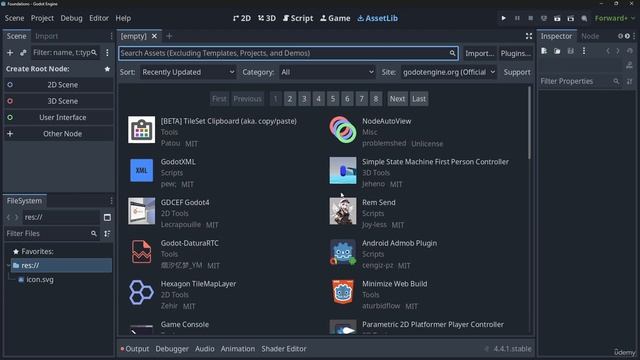Screen dimensions: 640x360
Task: Go to assets page 5
Action: pyautogui.click(x=333, y=99)
